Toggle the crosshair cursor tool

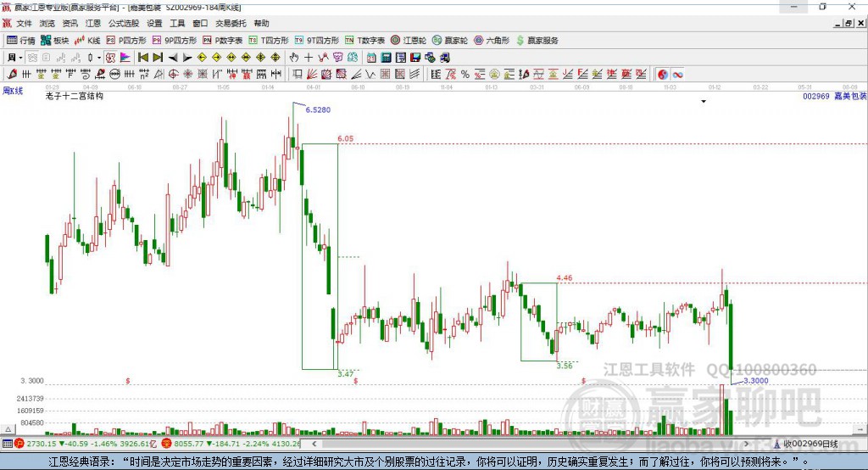click(x=309, y=57)
